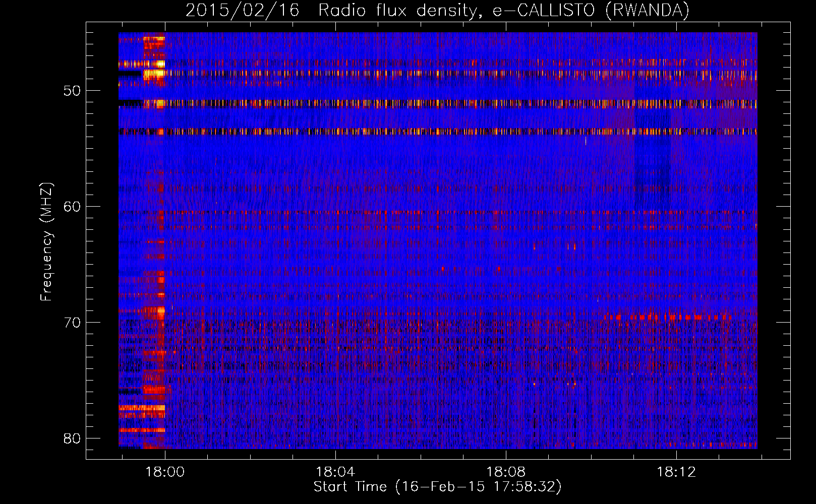Click the plot title "Radio flux density, e-CALLISTO (RWANDA)"
The height and width of the screenshot is (504, 816).
(x=503, y=10)
